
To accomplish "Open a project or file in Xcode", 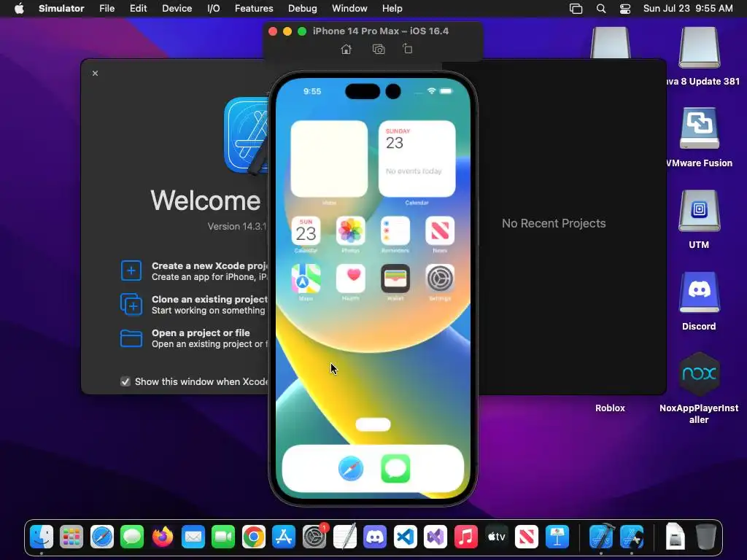I will (x=194, y=338).
